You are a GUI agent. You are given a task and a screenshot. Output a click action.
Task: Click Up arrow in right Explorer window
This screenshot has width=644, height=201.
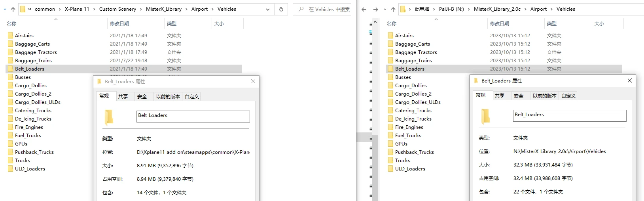pos(393,9)
